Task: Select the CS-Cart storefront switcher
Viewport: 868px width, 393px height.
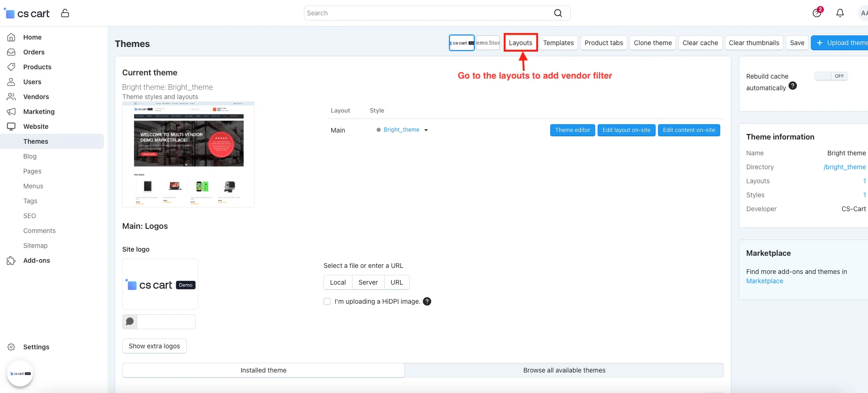Action: tap(462, 43)
